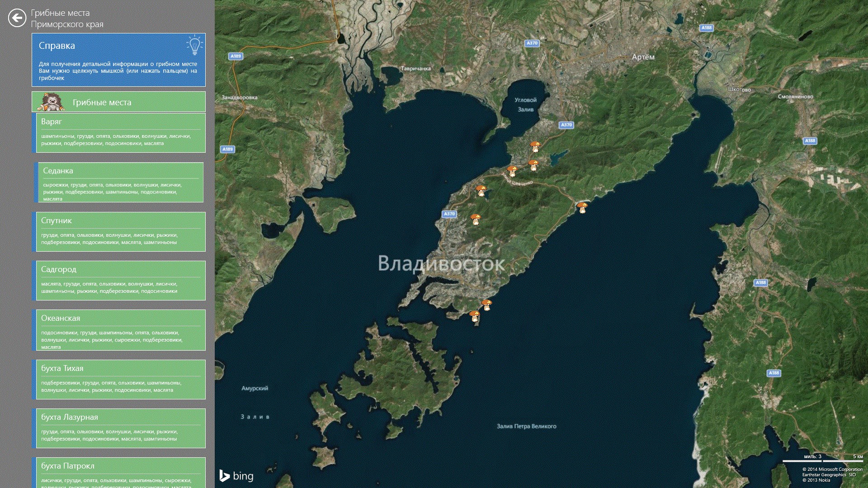Click mushroom marker right of A370 sign
Screen dimensions: 868x488
[x=475, y=219]
